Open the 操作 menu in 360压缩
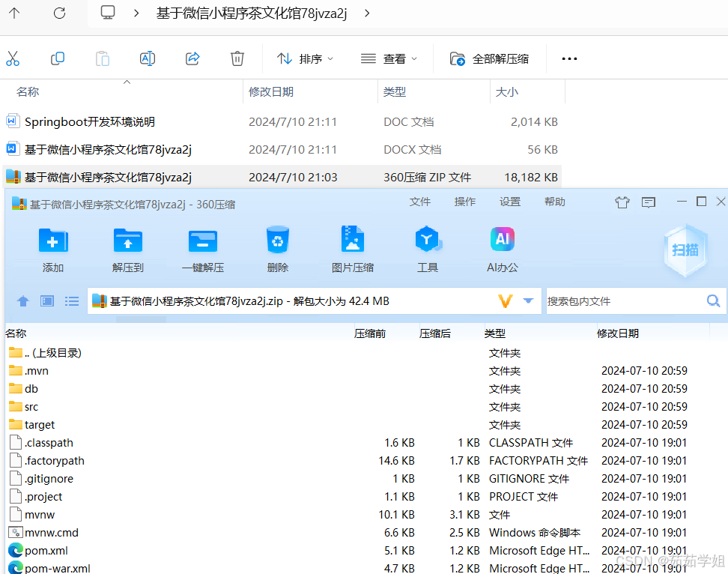 point(465,202)
